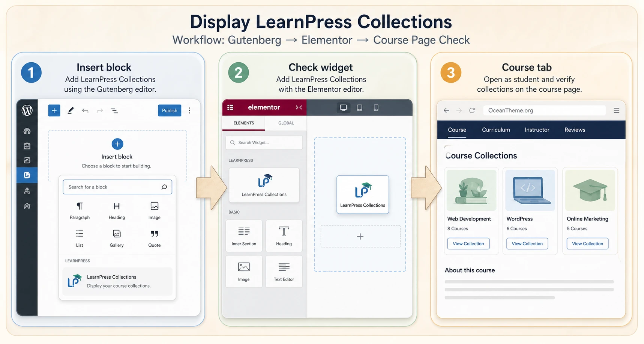
Task: Click the blue block inserter plus toolbar button
Action: pyautogui.click(x=54, y=110)
